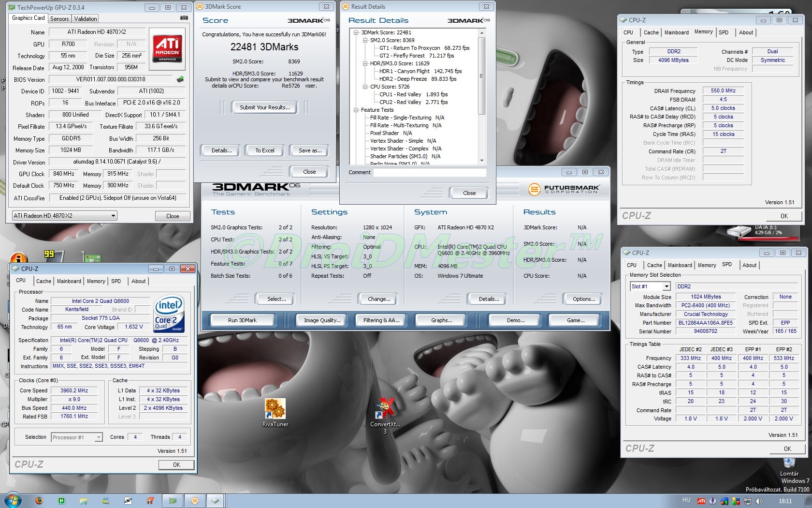
Task: Collapse the HDR/SM3.0 Score 11629 node
Action: [365, 63]
